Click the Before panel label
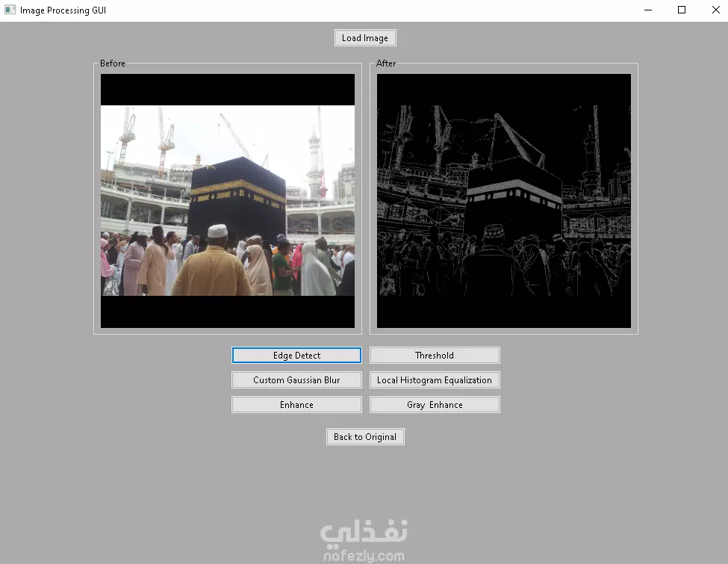The width and height of the screenshot is (728, 564). tap(112, 63)
